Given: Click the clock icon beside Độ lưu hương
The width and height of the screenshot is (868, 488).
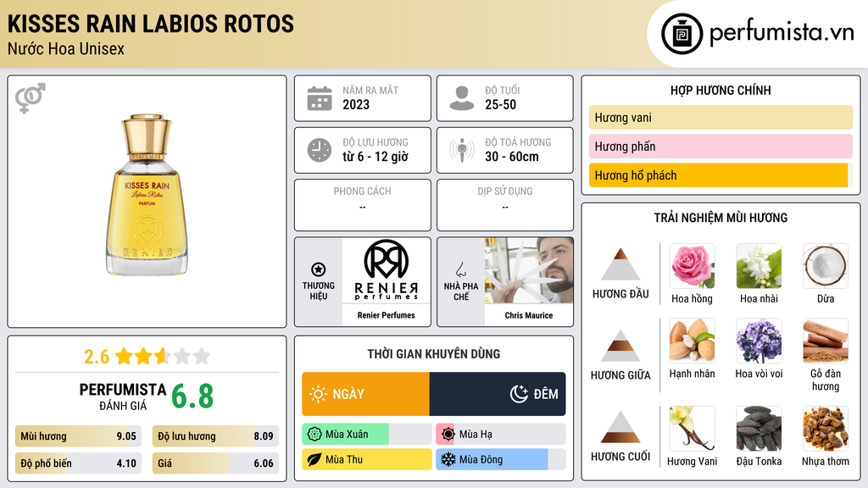Looking at the screenshot, I should [x=320, y=150].
